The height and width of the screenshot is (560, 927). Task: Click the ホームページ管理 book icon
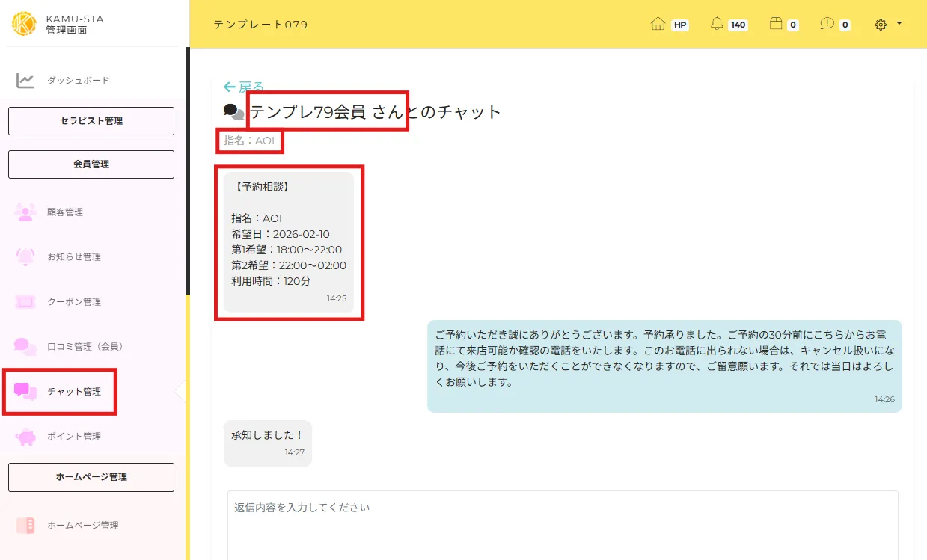pyautogui.click(x=25, y=526)
